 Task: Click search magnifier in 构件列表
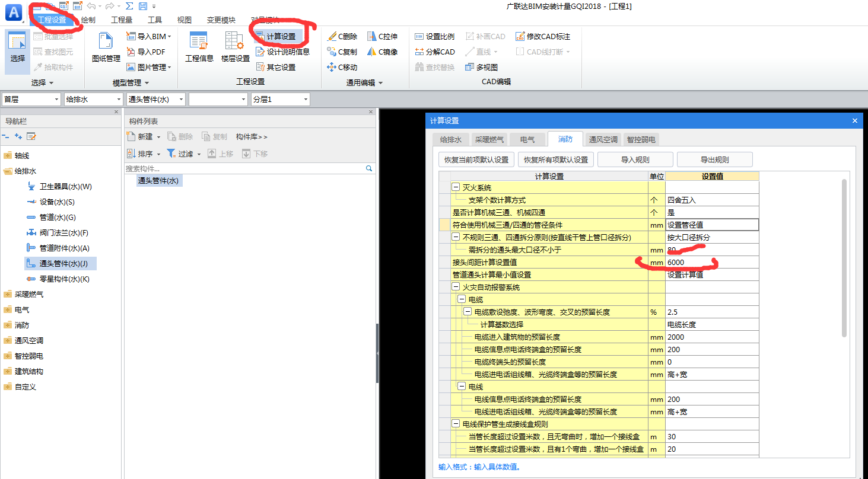(x=369, y=169)
